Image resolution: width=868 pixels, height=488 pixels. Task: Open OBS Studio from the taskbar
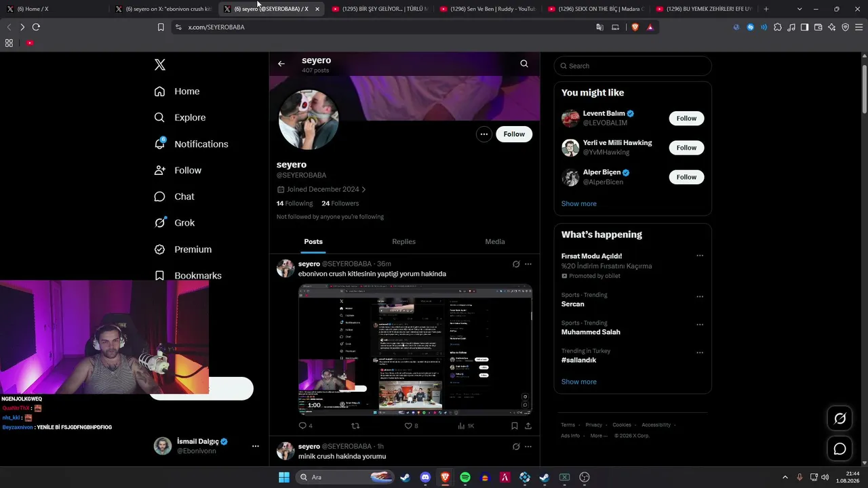coord(585,477)
